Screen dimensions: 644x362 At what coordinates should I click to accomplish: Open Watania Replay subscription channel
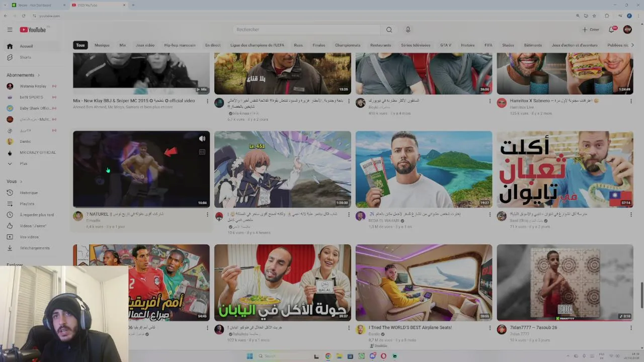coord(33,86)
